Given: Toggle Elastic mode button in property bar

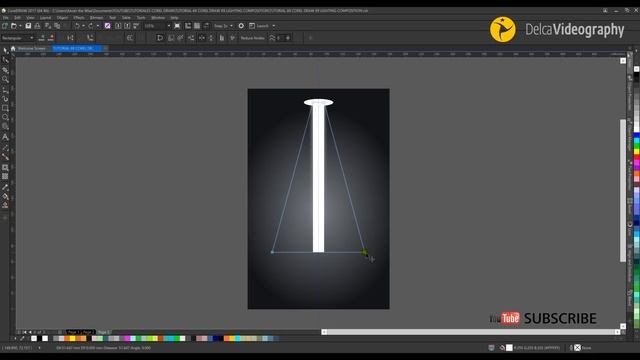Looking at the screenshot, I should [x=222, y=38].
